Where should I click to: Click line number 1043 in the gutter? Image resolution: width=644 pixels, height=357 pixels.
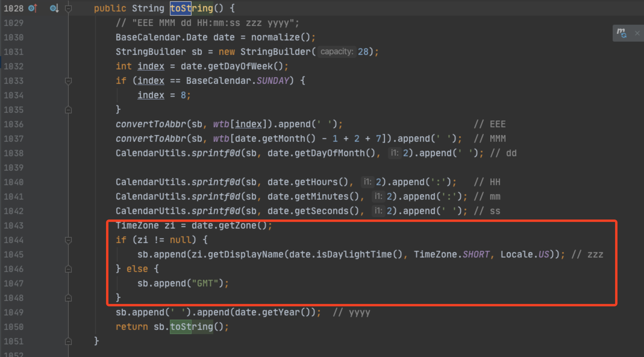[14, 226]
